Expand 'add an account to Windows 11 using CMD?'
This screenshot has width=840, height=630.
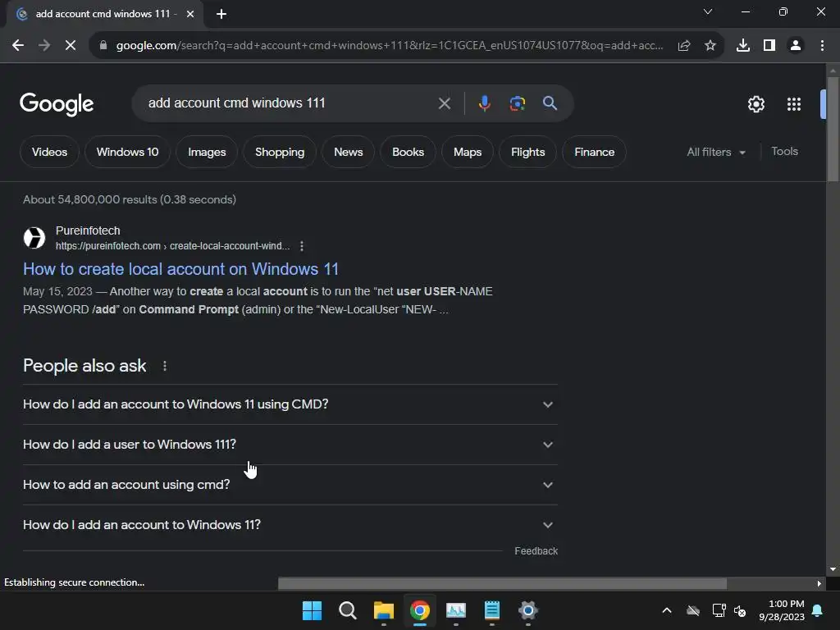click(290, 404)
